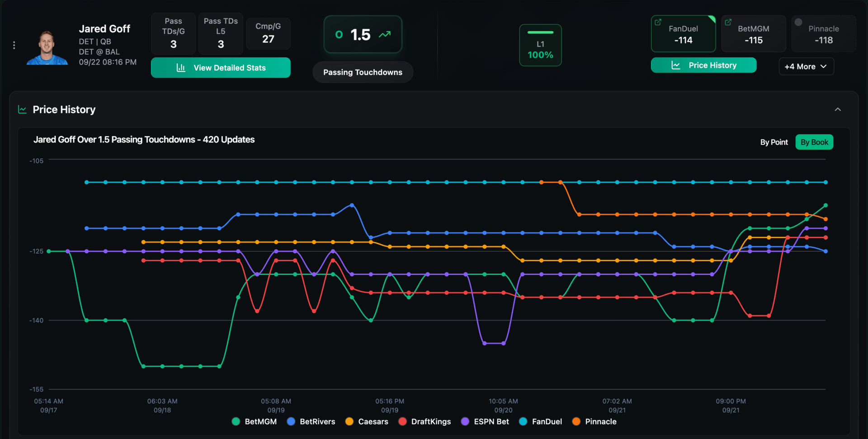
Task: Click the last BetMGM data point on the chart
Action: (x=826, y=205)
